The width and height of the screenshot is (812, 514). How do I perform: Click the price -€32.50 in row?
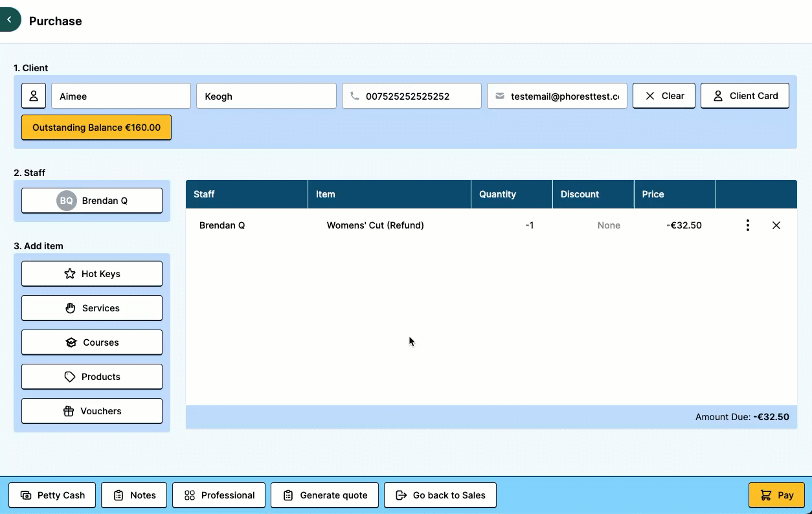pos(684,225)
